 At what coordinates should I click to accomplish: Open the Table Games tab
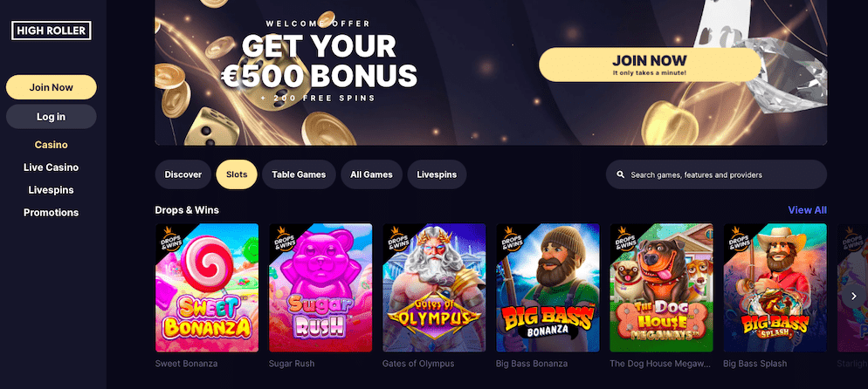coord(299,174)
